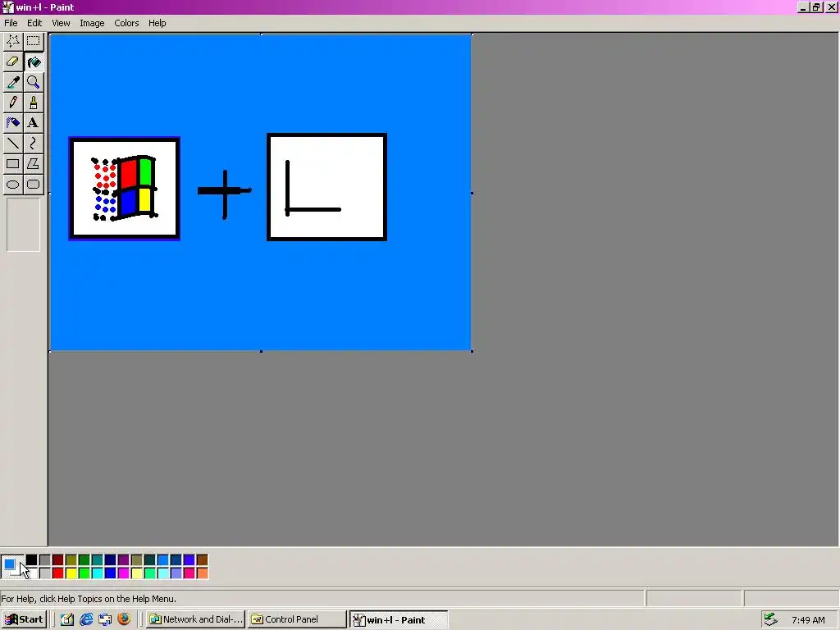Viewport: 840px width, 630px height.
Task: Launch Firefox from the quick launch bar
Action: (124, 619)
